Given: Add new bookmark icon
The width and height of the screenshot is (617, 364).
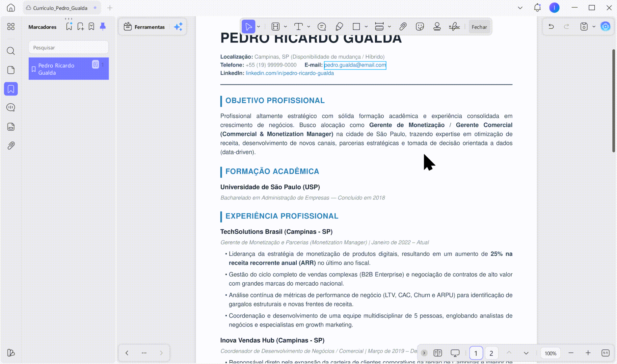Looking at the screenshot, I should [80, 27].
